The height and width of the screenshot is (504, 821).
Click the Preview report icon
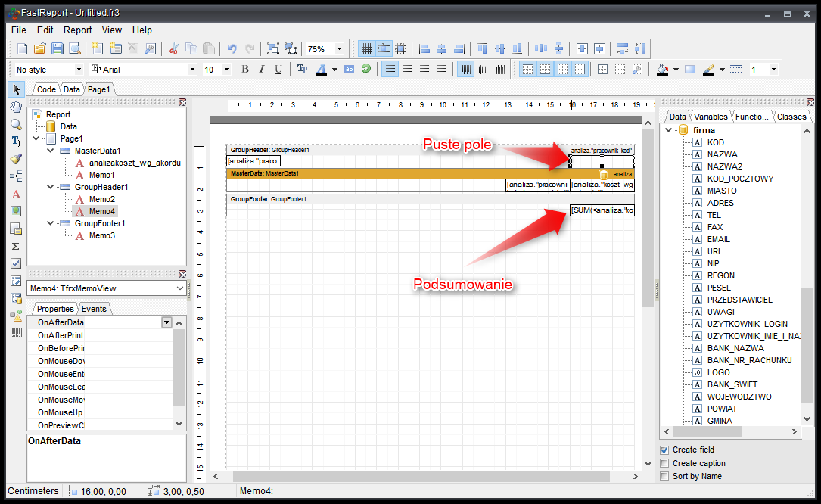[75, 48]
